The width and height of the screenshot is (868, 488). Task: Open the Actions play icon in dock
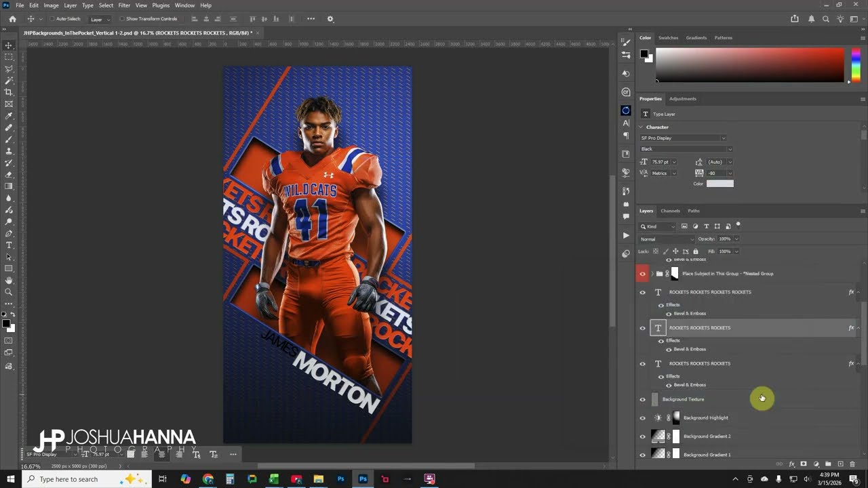(626, 235)
